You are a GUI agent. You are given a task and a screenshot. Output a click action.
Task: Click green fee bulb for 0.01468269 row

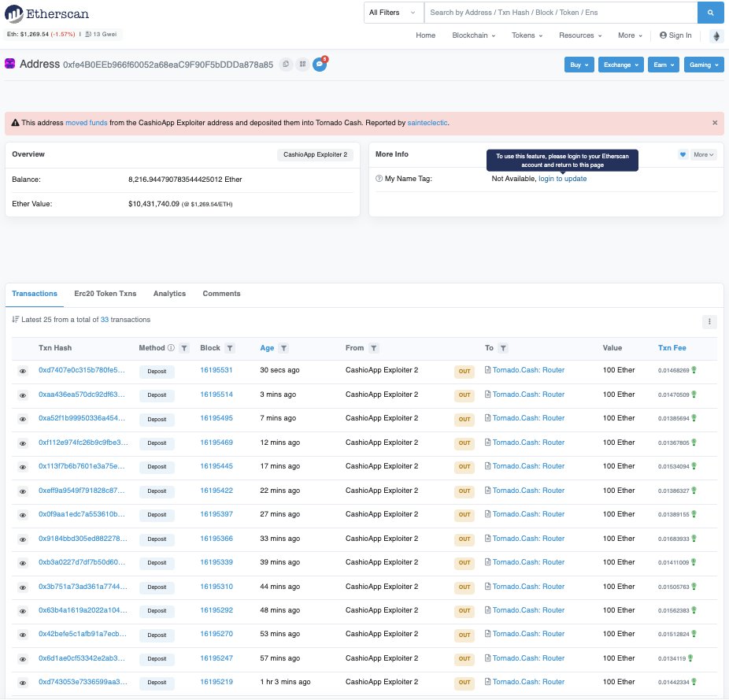[x=694, y=370]
